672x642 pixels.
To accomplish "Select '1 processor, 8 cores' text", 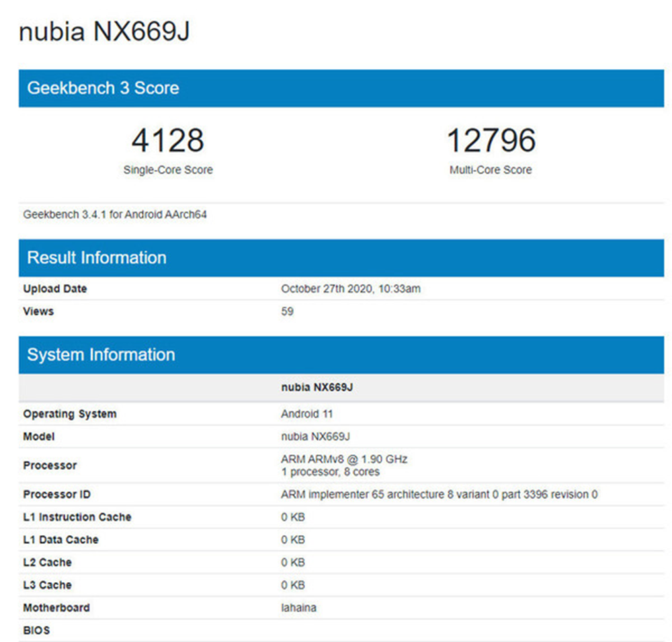I will tap(331, 472).
